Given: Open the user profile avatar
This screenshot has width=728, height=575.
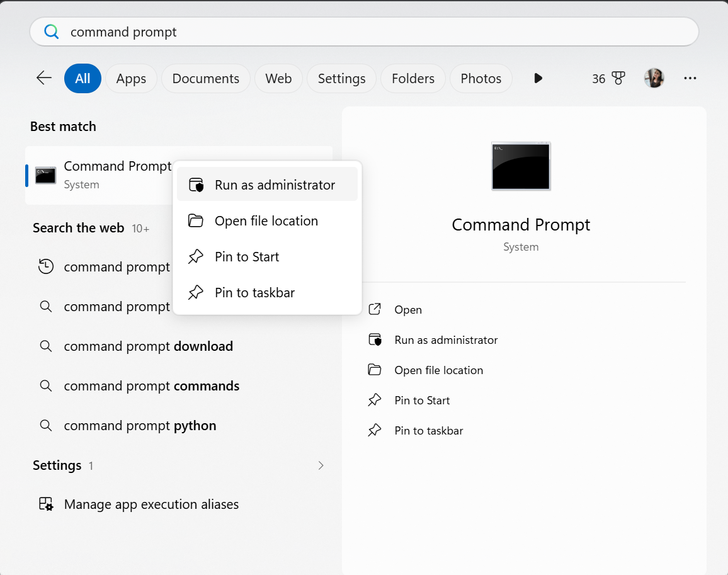Looking at the screenshot, I should (654, 78).
